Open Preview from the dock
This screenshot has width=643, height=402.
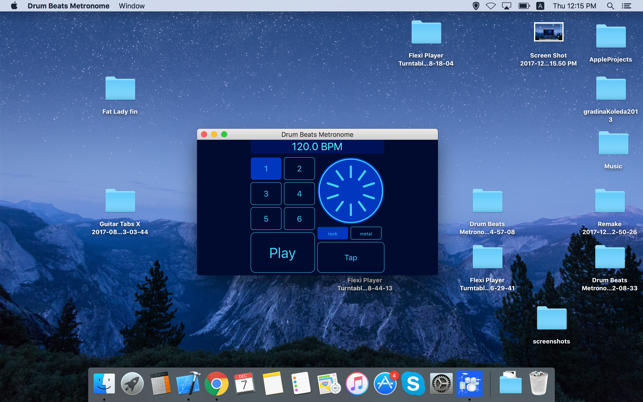tap(329, 384)
